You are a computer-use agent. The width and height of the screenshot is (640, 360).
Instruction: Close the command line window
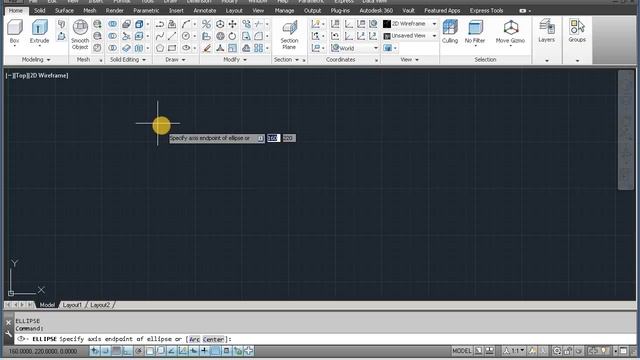[9, 322]
